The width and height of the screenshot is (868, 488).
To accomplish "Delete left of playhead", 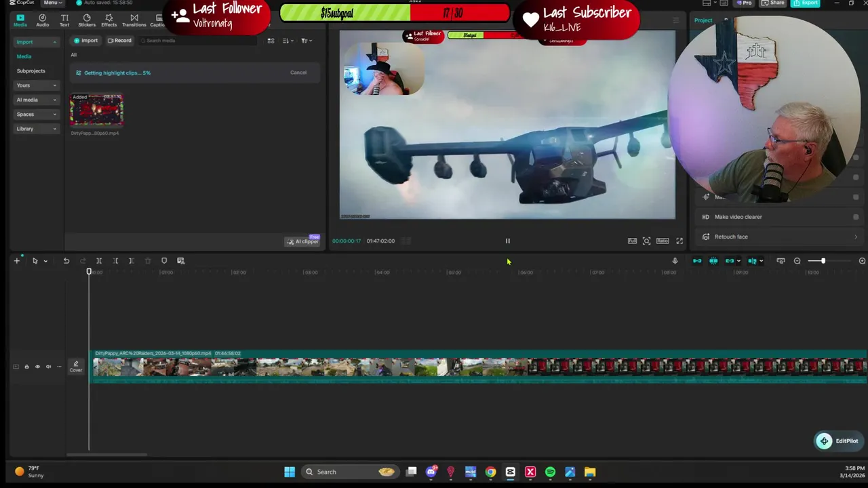I will tap(115, 261).
